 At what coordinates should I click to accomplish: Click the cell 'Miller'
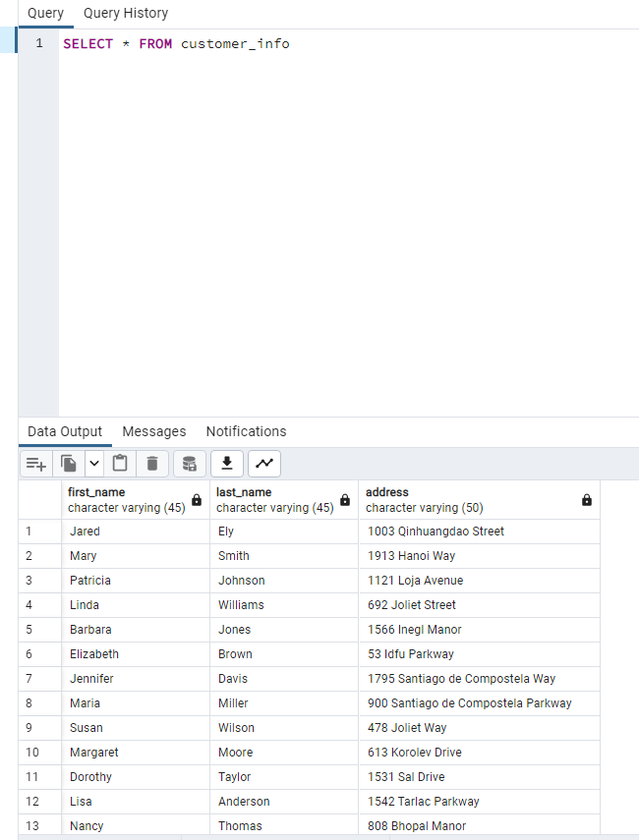tap(284, 703)
